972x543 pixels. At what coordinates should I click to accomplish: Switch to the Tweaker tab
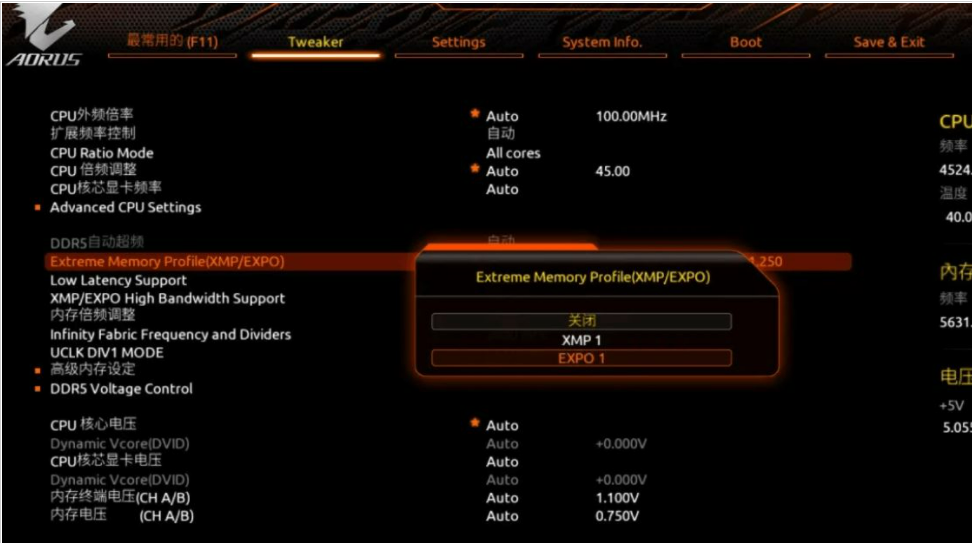[316, 42]
